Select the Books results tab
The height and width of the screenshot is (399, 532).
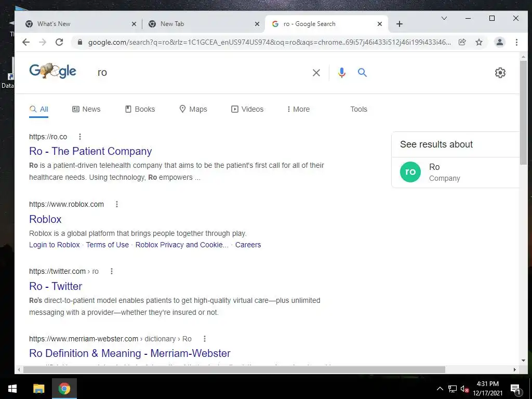click(x=140, y=109)
